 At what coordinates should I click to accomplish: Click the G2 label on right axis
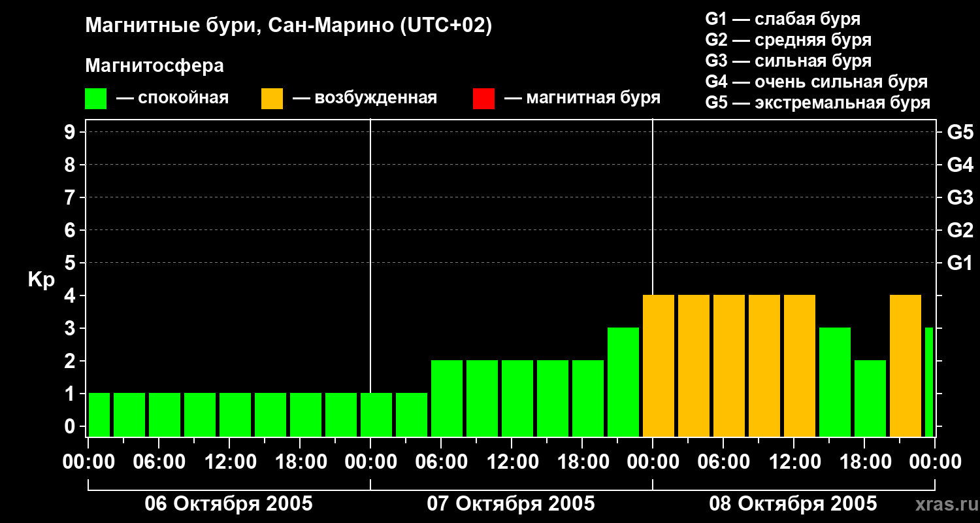coord(960,230)
